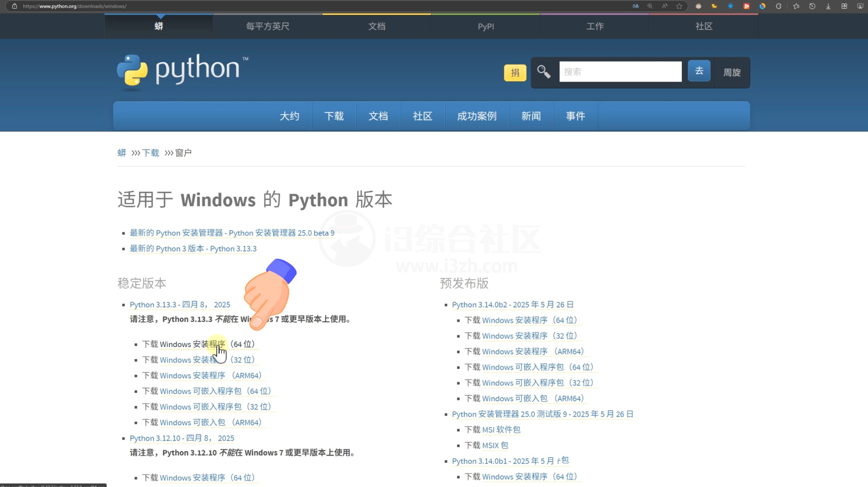
Task: Open the browser downloads arrow icon
Action: (828, 6)
